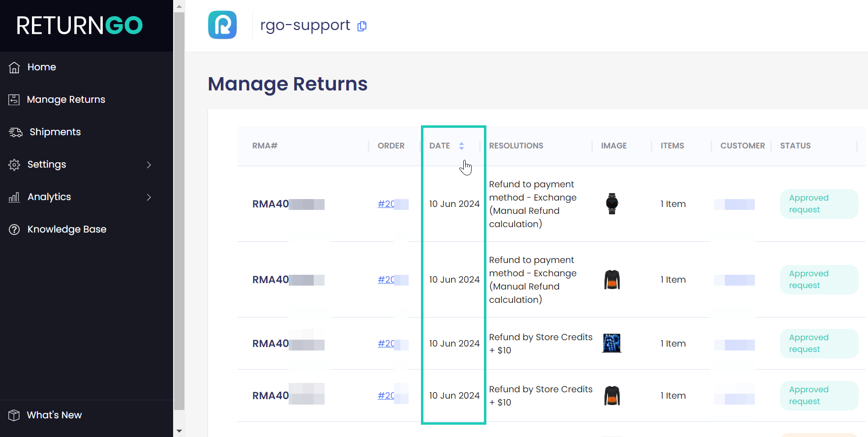The width and height of the screenshot is (868, 437).
Task: Select the Analytics bar chart icon
Action: tap(14, 197)
